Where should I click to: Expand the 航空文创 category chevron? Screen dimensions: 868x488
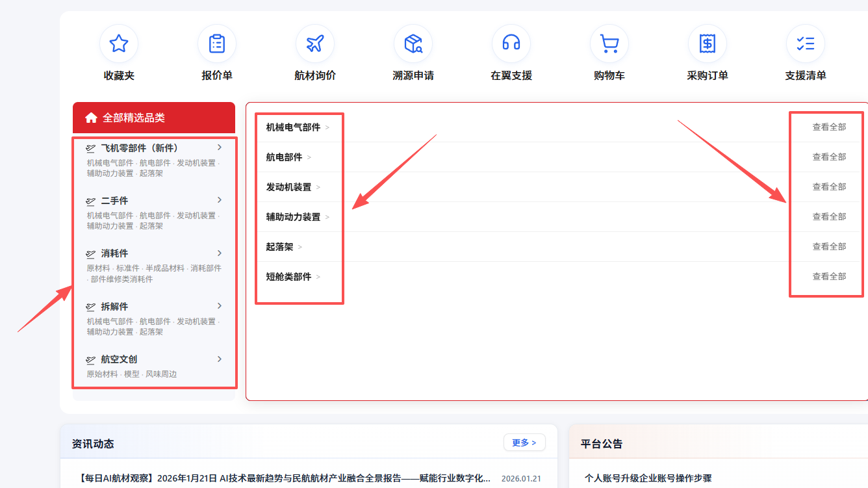point(220,359)
